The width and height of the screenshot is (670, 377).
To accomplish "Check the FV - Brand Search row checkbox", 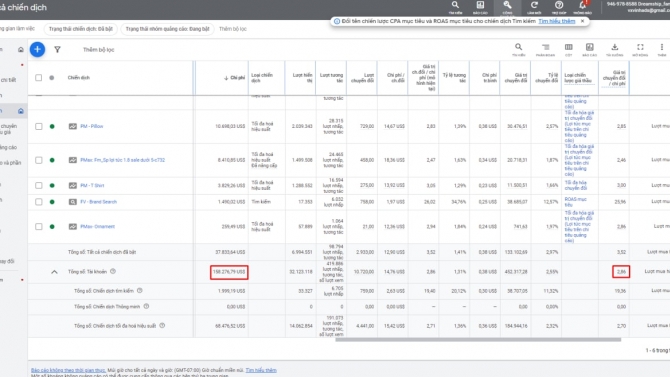I will pyautogui.click(x=38, y=202).
